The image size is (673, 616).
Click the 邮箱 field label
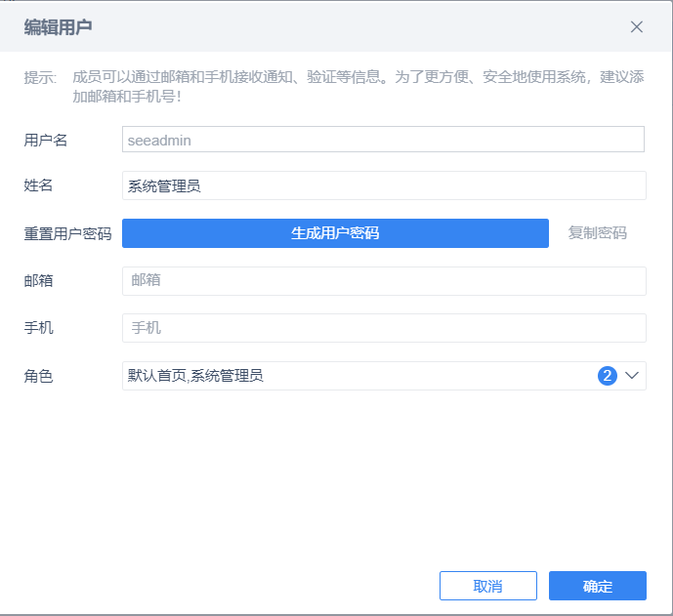(x=38, y=281)
